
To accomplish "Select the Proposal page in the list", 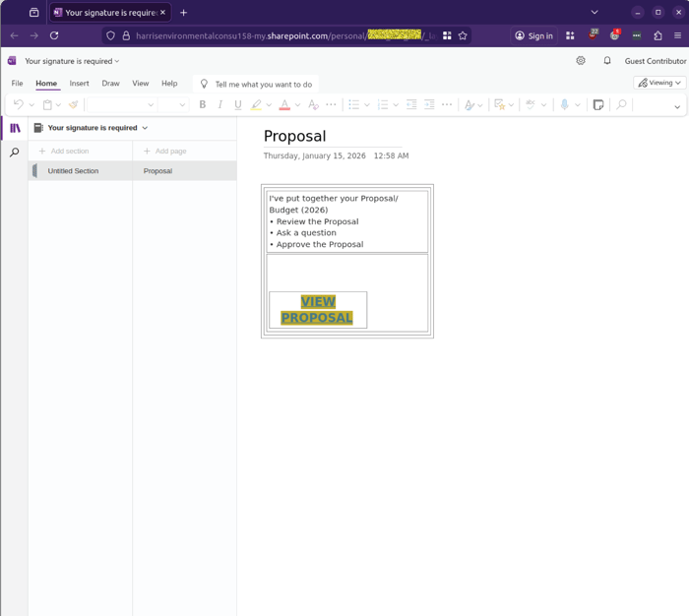I will coord(185,170).
